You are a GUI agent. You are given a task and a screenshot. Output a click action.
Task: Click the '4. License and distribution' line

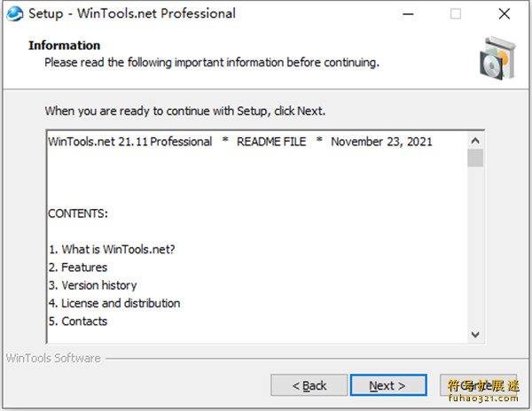tap(114, 303)
